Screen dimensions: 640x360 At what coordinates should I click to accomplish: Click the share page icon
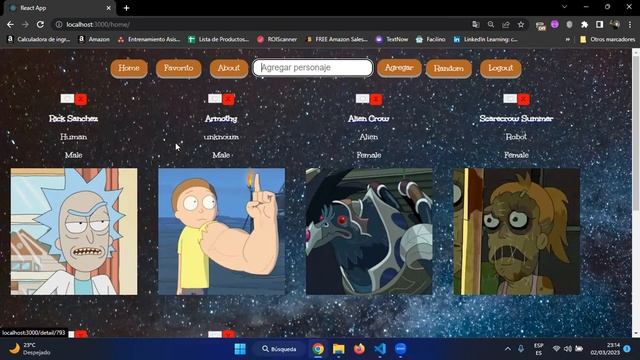(x=506, y=24)
